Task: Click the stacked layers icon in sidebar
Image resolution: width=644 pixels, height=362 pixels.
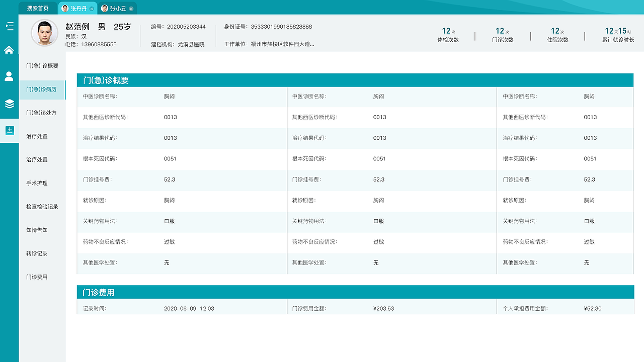Action: (x=9, y=104)
